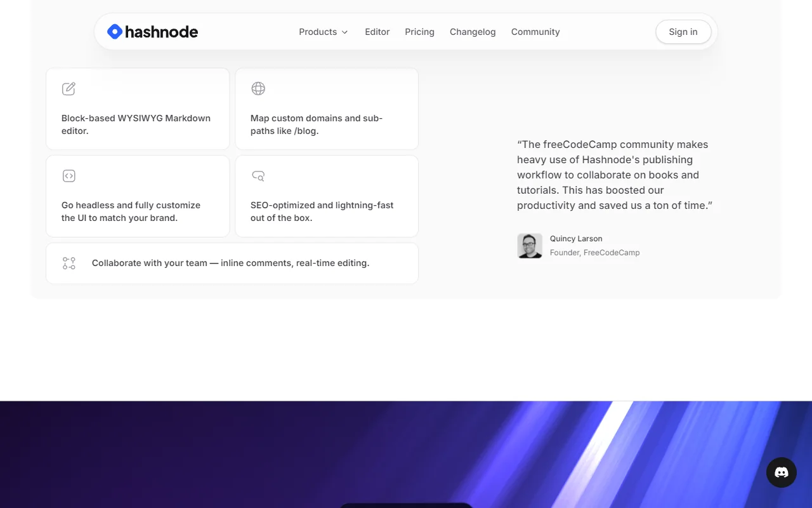View the Changelog page
Screen dimensions: 812x508
[473, 32]
